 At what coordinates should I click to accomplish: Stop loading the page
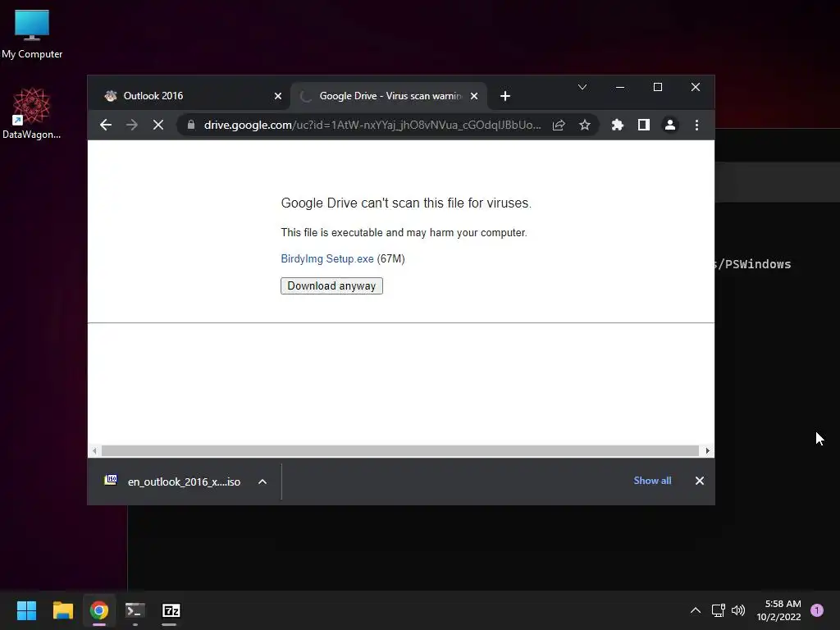point(158,125)
